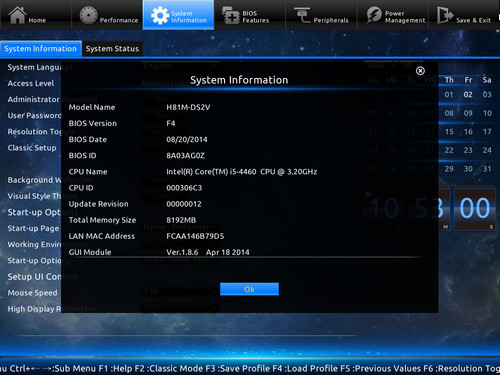Select the High Display Resolution option
The height and width of the screenshot is (375, 500).
[52, 309]
